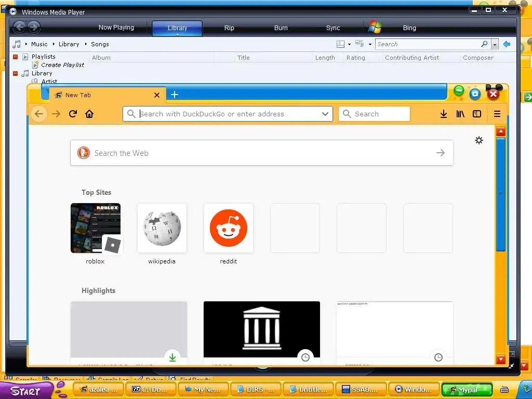Click browser scrollbar up arrow
Viewport: 532px width, 399px height.
pos(501,131)
